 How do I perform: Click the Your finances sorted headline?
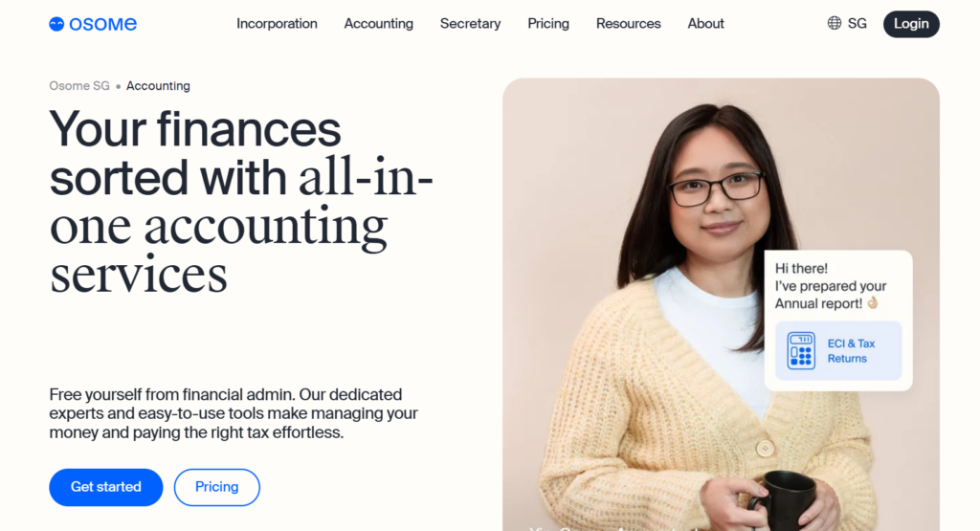(241, 201)
